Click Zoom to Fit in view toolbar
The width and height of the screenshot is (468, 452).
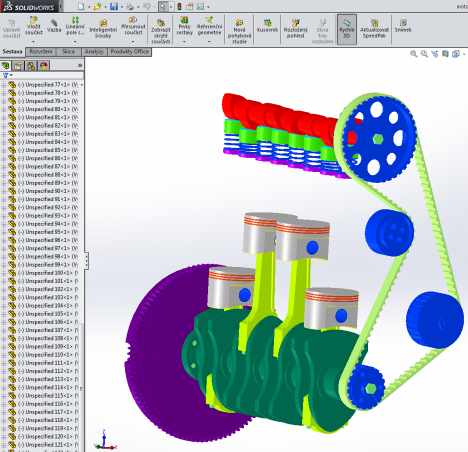414,54
